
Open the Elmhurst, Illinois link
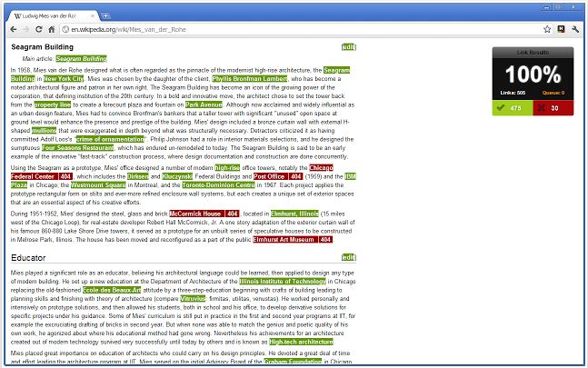294,214
